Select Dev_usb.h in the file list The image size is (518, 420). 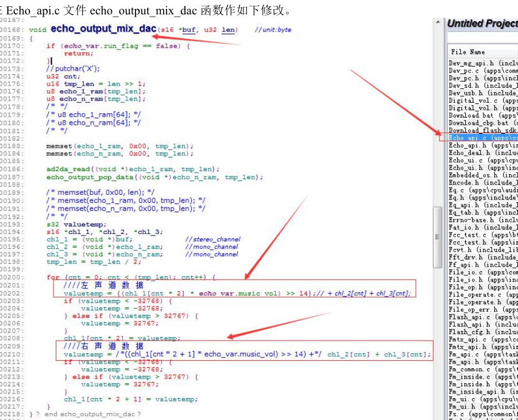point(483,93)
